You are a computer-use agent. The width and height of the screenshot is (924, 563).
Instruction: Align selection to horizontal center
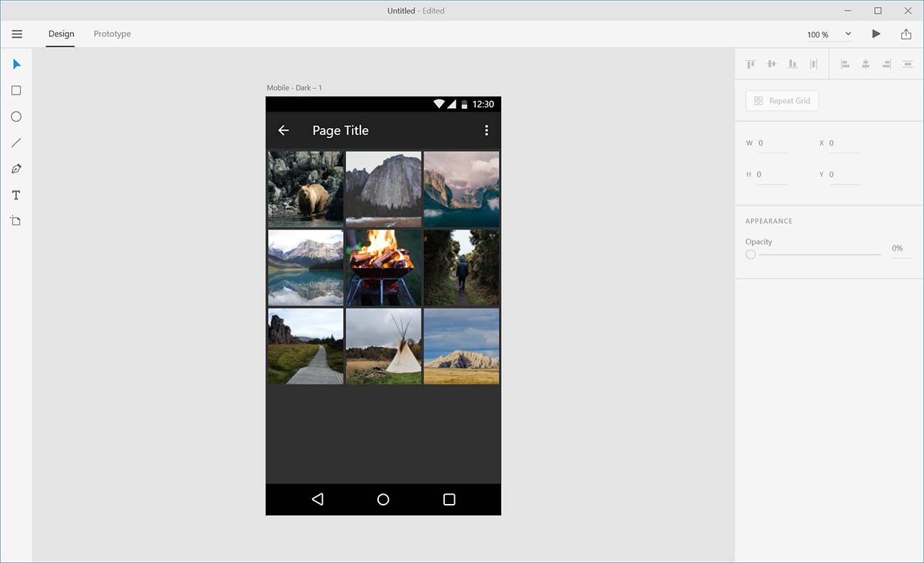point(866,64)
